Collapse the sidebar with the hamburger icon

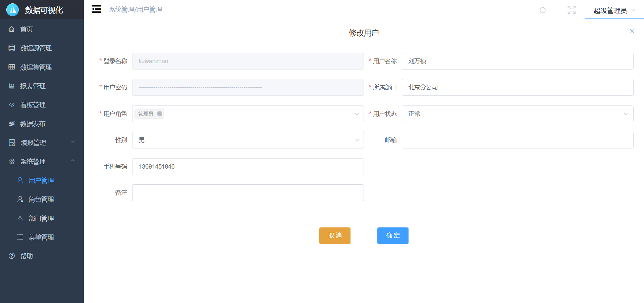[97, 9]
